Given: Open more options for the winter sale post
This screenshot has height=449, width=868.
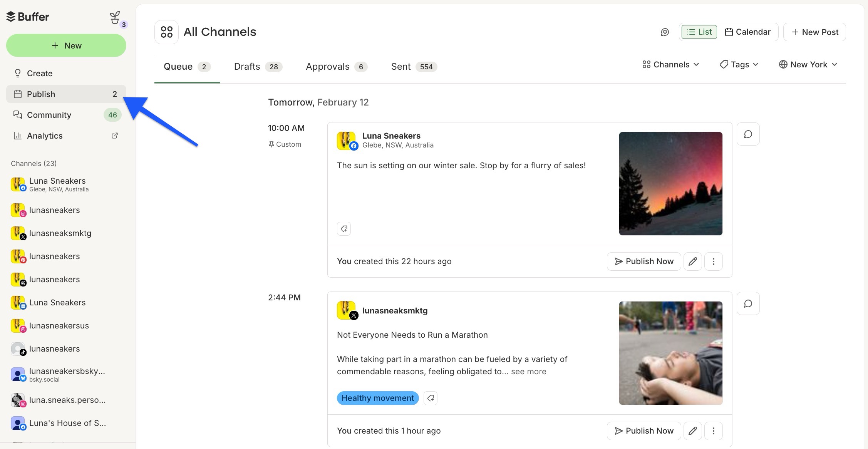Looking at the screenshot, I should tap(714, 261).
